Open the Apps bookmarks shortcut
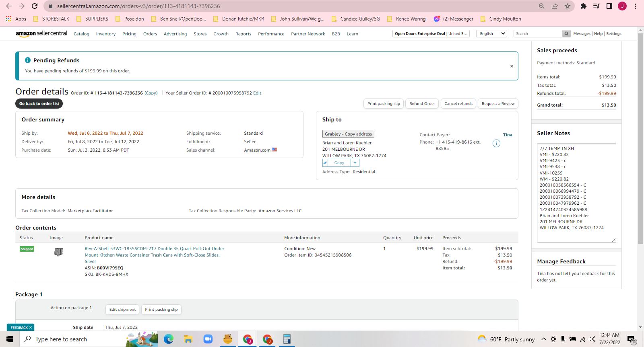The image size is (644, 347). pos(16,19)
